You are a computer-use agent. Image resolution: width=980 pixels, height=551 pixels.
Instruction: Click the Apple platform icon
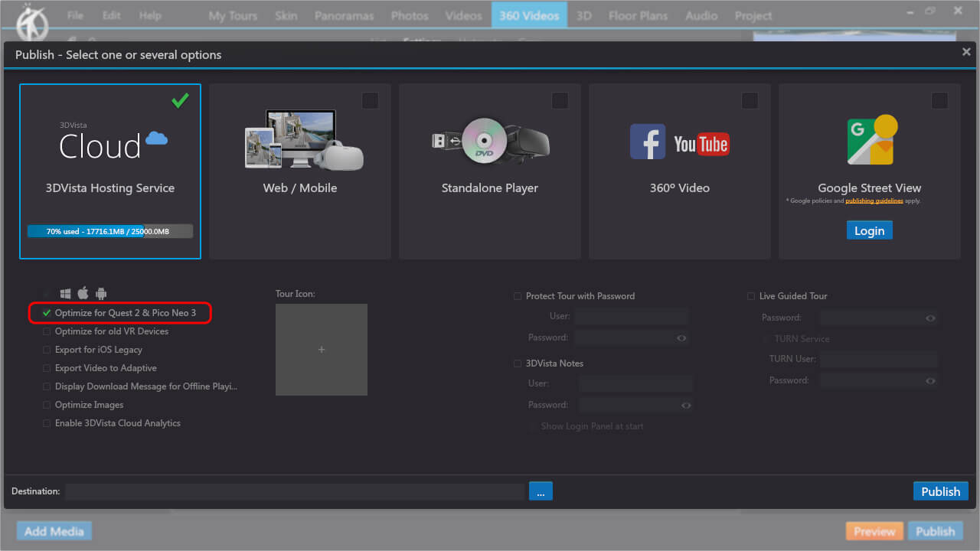[x=83, y=293]
